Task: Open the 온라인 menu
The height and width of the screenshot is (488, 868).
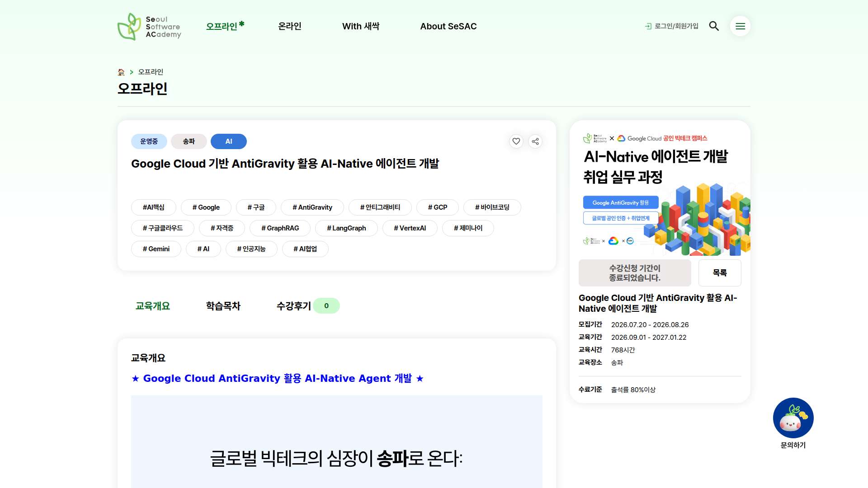Action: point(290,26)
